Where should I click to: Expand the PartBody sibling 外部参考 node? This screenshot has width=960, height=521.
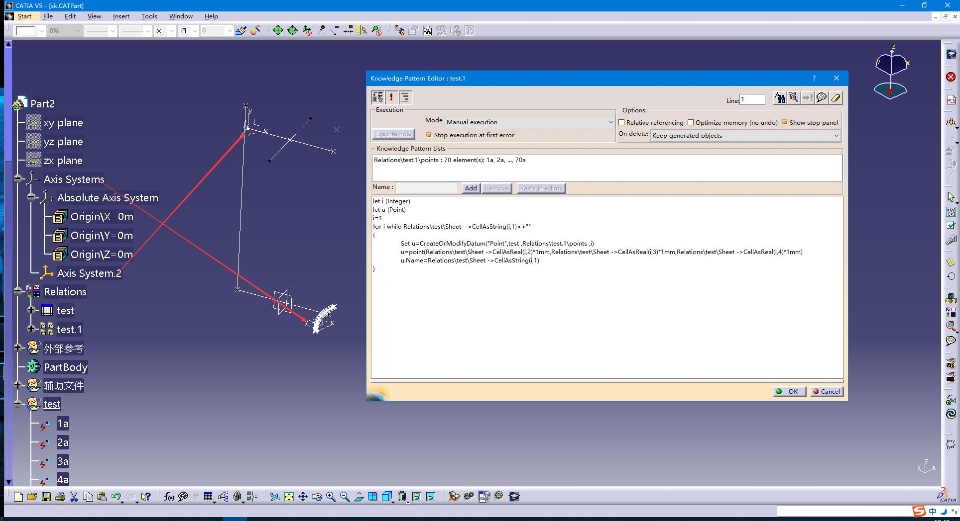point(18,348)
